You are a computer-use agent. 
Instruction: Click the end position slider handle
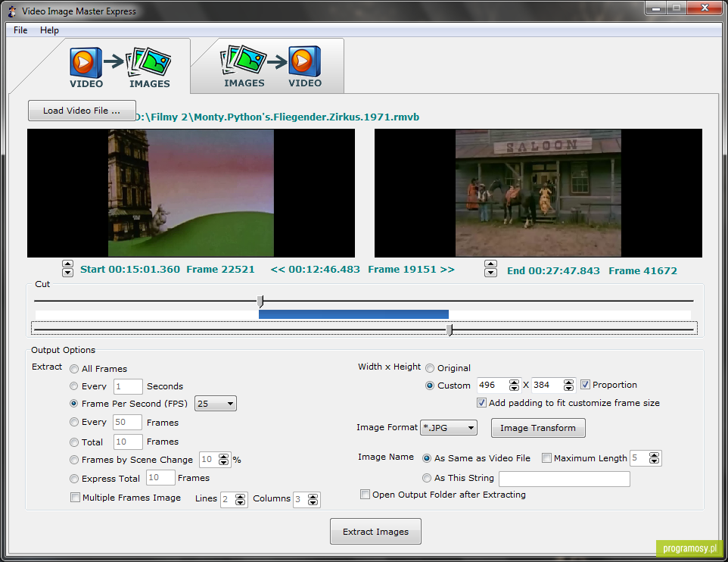(450, 329)
